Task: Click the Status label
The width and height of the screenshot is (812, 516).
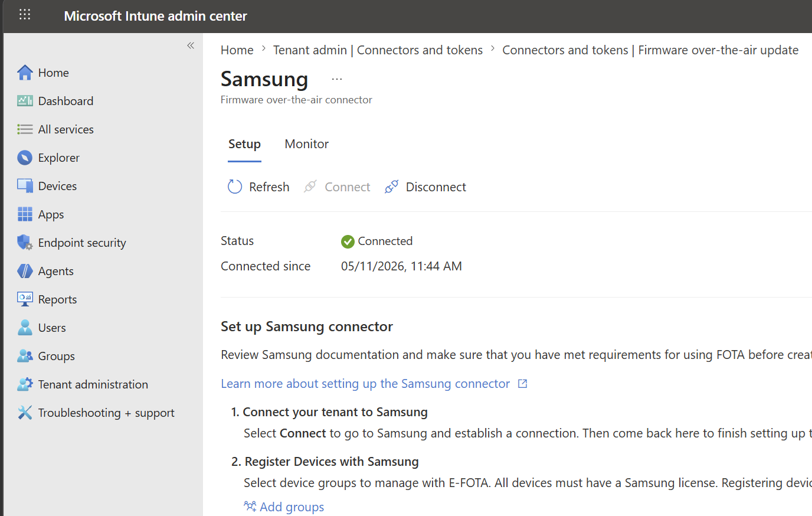Action: tap(237, 241)
